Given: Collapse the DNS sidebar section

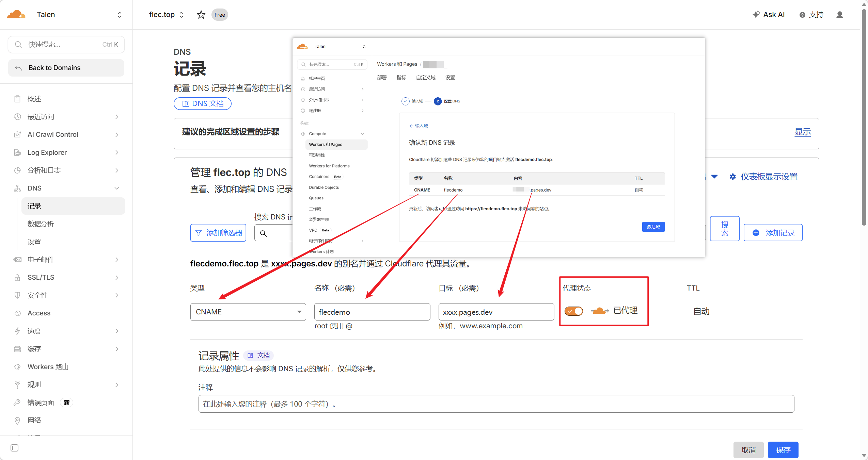Looking at the screenshot, I should click(117, 188).
